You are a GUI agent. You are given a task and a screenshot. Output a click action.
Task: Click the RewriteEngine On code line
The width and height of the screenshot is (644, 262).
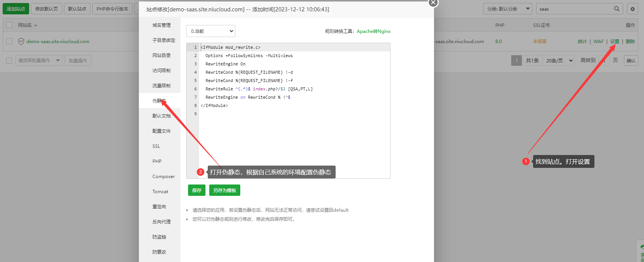click(226, 64)
